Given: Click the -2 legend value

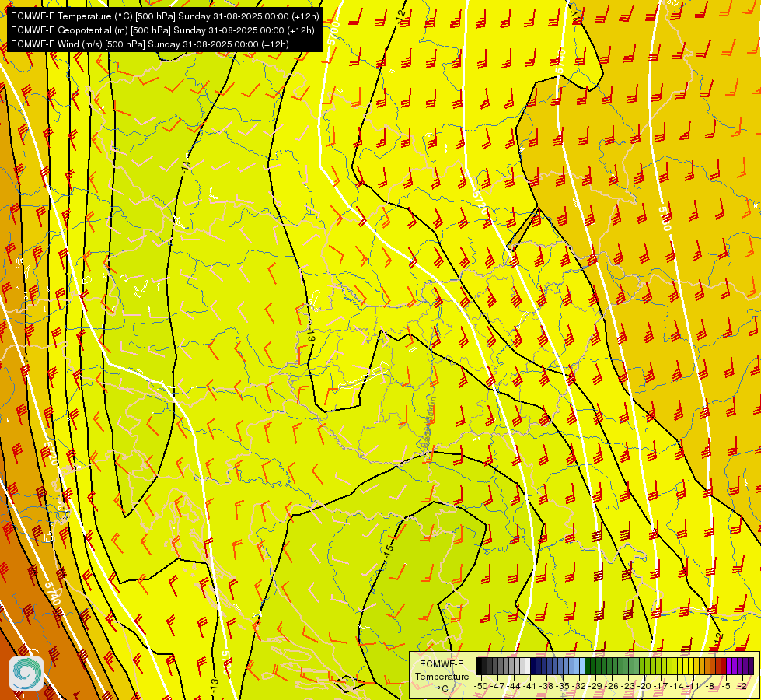Looking at the screenshot, I should click(x=742, y=686).
